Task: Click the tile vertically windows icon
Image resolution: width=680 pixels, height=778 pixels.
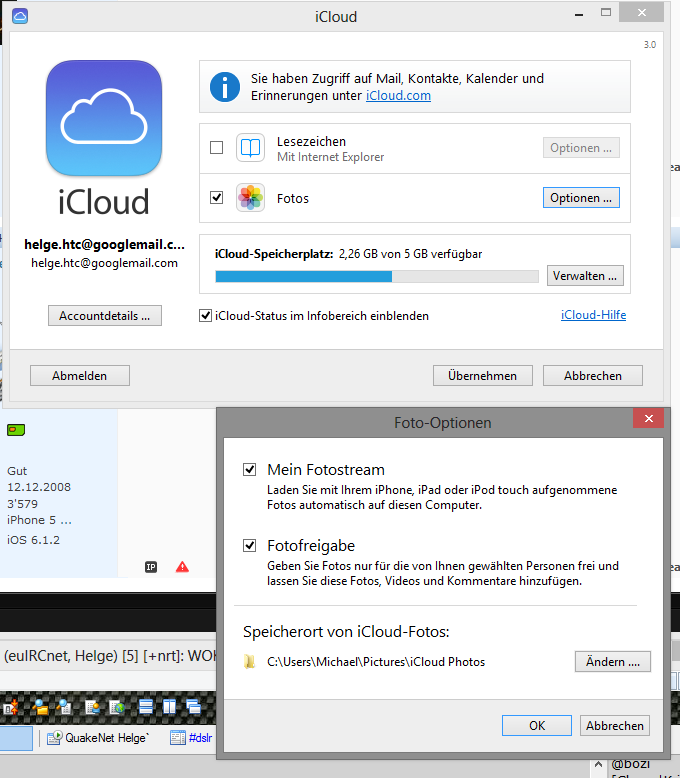Action: tap(169, 706)
